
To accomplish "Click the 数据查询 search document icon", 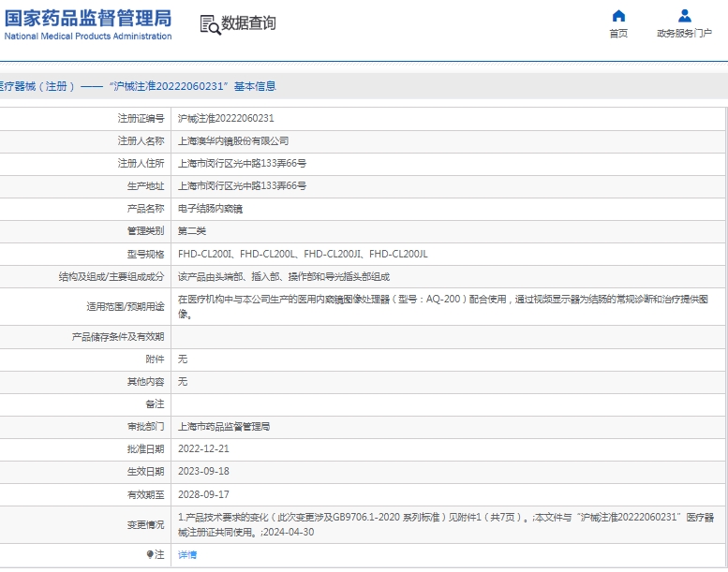I will pos(210,24).
